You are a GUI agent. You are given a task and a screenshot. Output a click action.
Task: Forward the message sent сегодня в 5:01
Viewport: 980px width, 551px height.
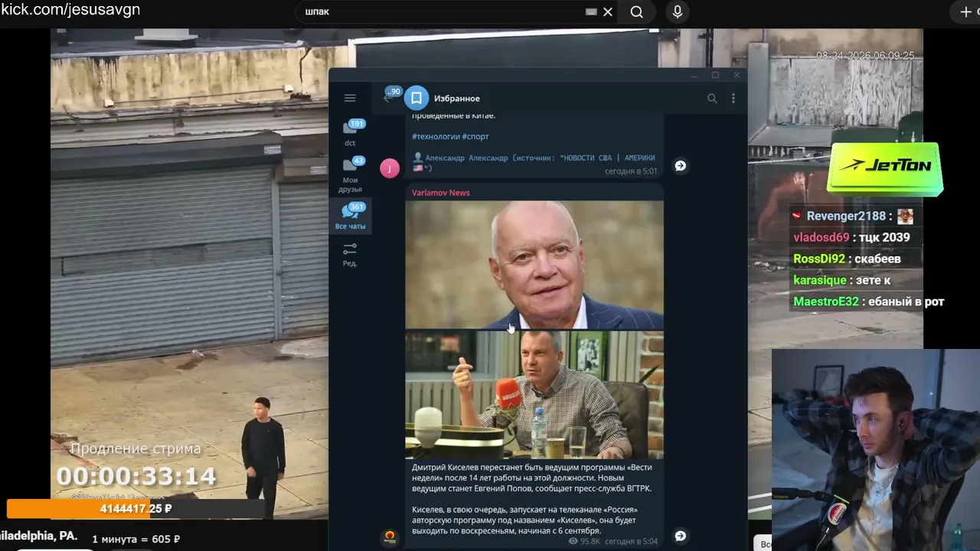(680, 165)
